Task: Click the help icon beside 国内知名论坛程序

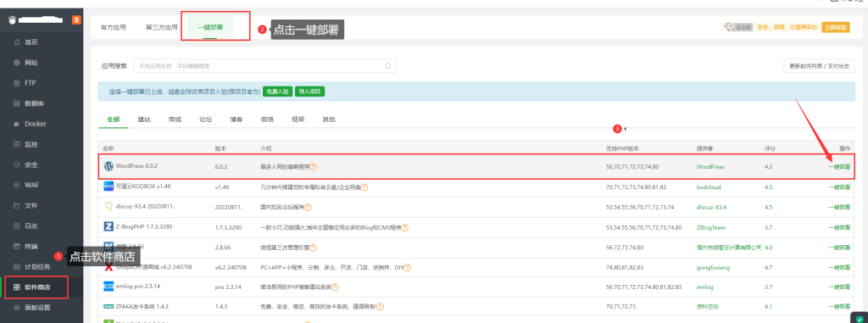Action: pos(308,207)
